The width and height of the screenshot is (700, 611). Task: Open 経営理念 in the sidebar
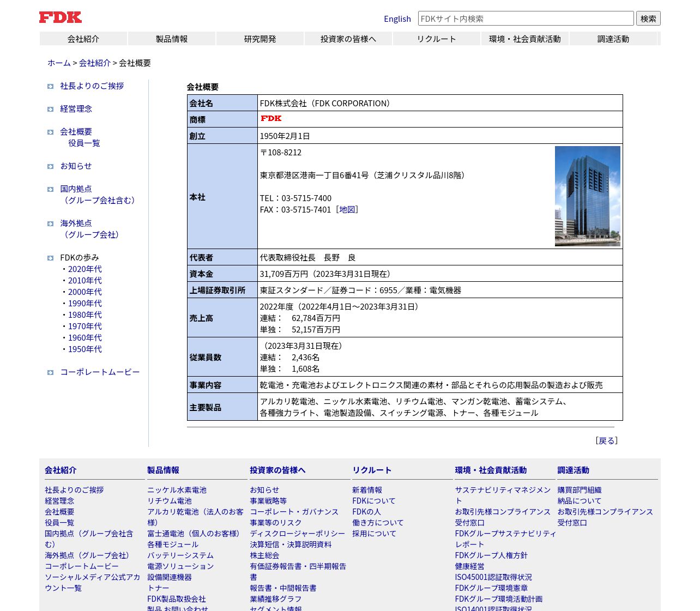(x=76, y=109)
